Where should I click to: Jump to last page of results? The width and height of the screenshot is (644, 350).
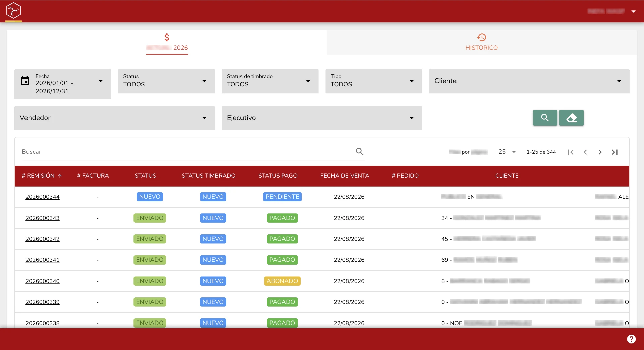[615, 152]
